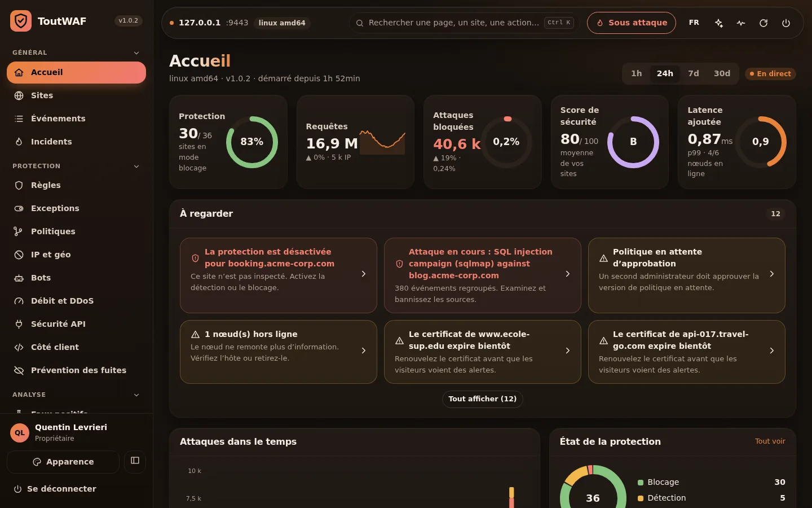Click the Sécurité API plug icon
Image resolution: width=812 pixels, height=508 pixels.
tap(19, 324)
